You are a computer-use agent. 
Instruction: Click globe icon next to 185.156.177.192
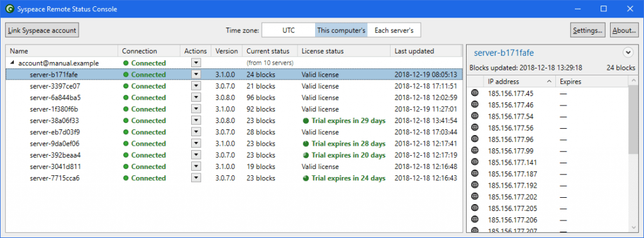click(x=475, y=185)
